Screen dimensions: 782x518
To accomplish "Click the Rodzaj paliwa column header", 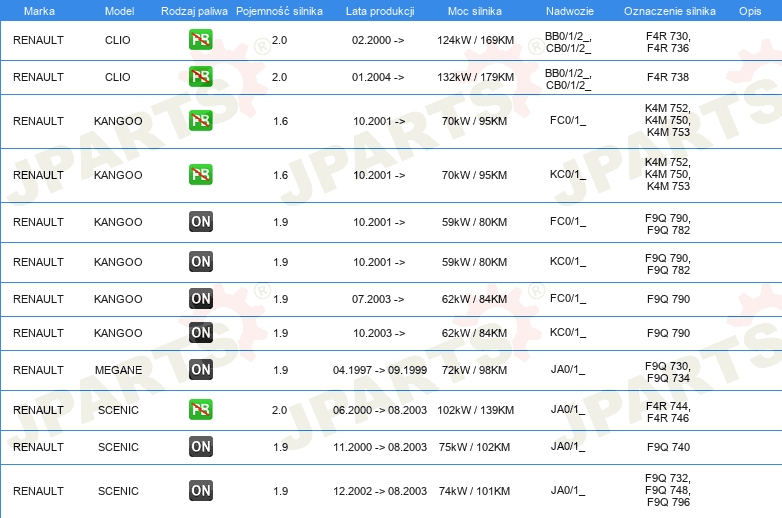I will (x=194, y=11).
